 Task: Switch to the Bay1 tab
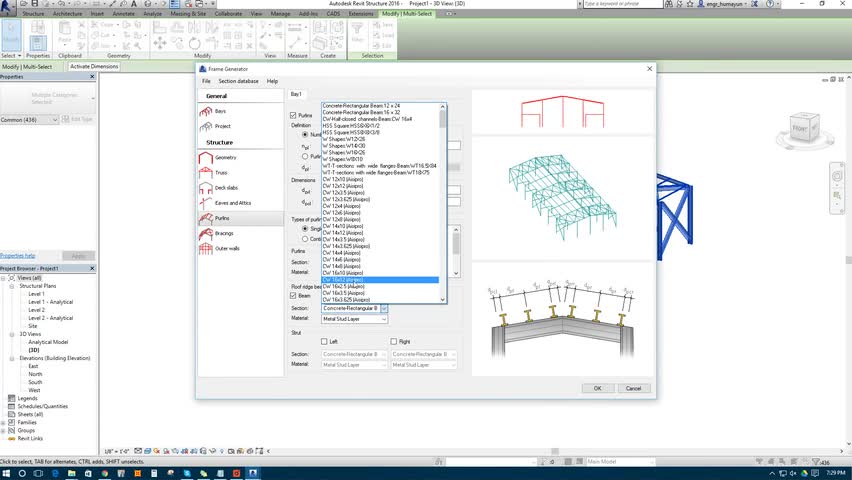(296, 94)
